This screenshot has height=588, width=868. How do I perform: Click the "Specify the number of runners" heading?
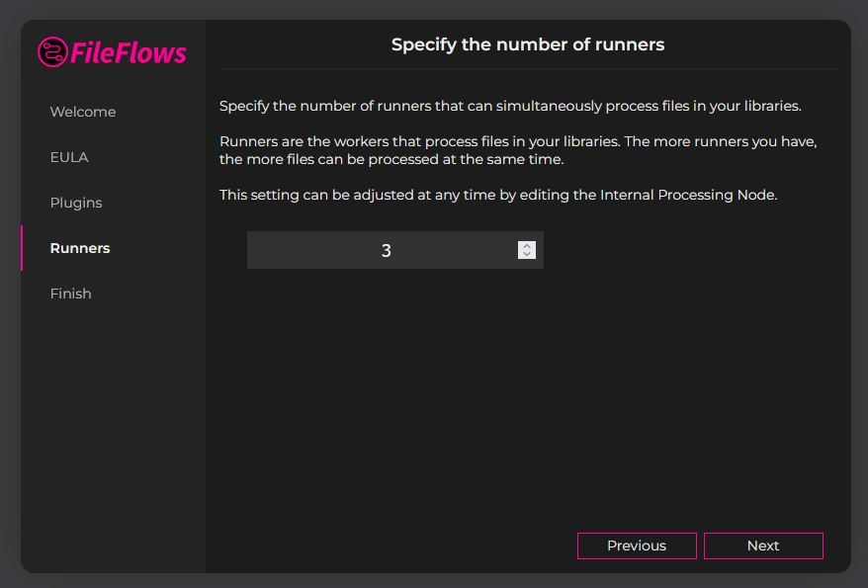tap(528, 44)
